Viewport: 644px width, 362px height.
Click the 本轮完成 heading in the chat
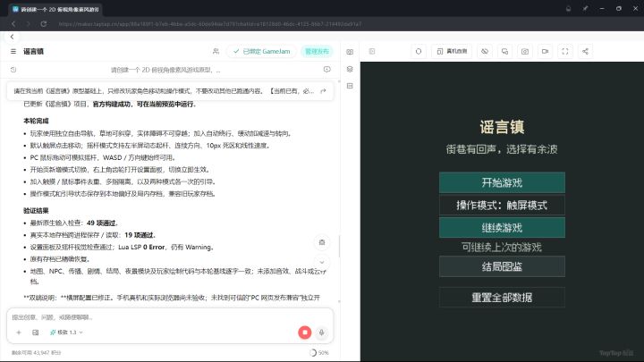(36, 121)
